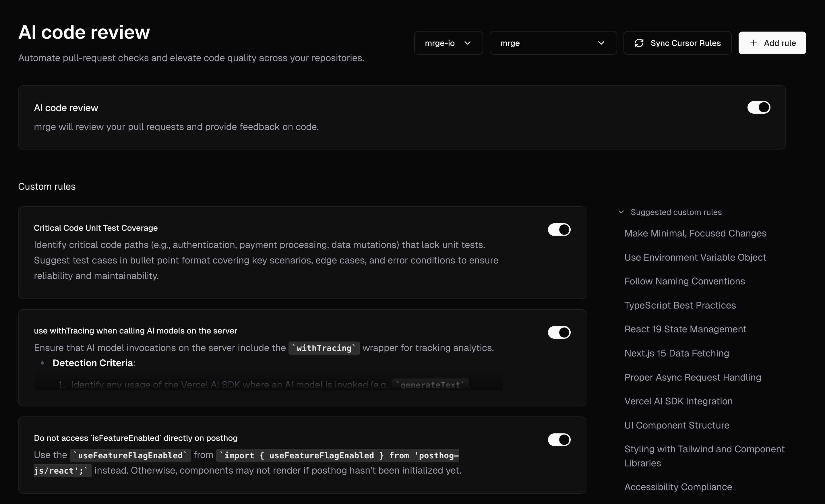Image resolution: width=825 pixels, height=504 pixels.
Task: Toggle off Critical Code Unit Test Coverage rule
Action: point(559,229)
